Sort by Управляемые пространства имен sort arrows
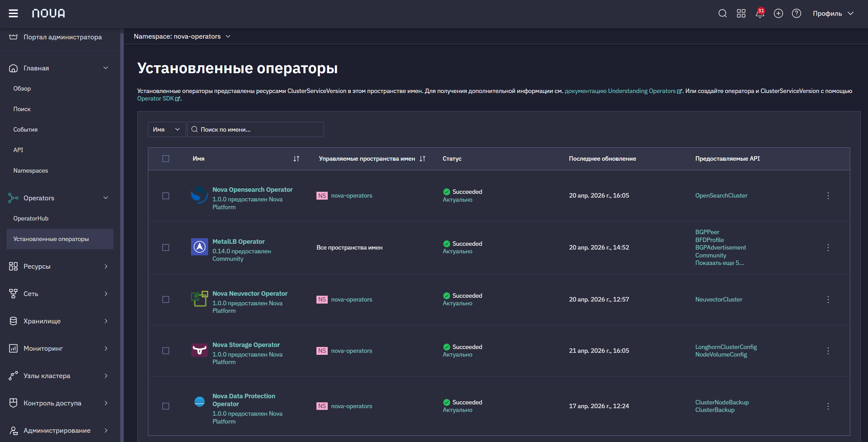 point(422,159)
